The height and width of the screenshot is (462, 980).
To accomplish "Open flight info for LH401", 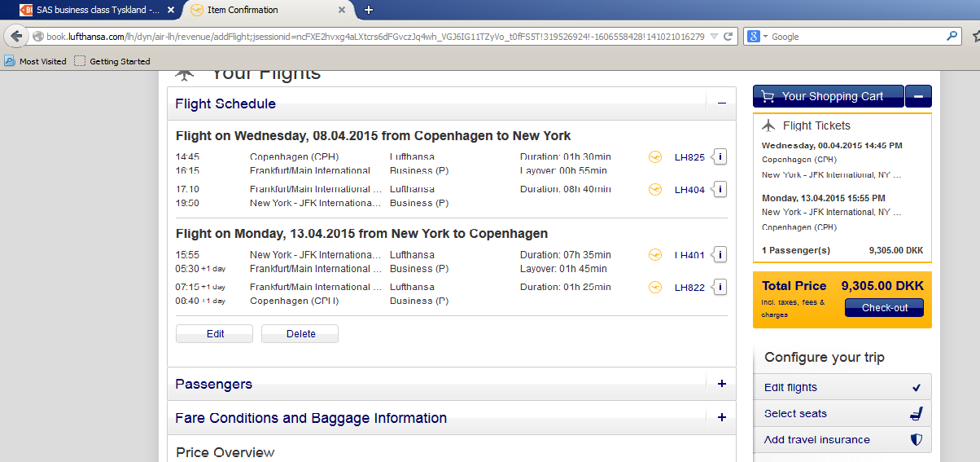I will (x=720, y=255).
